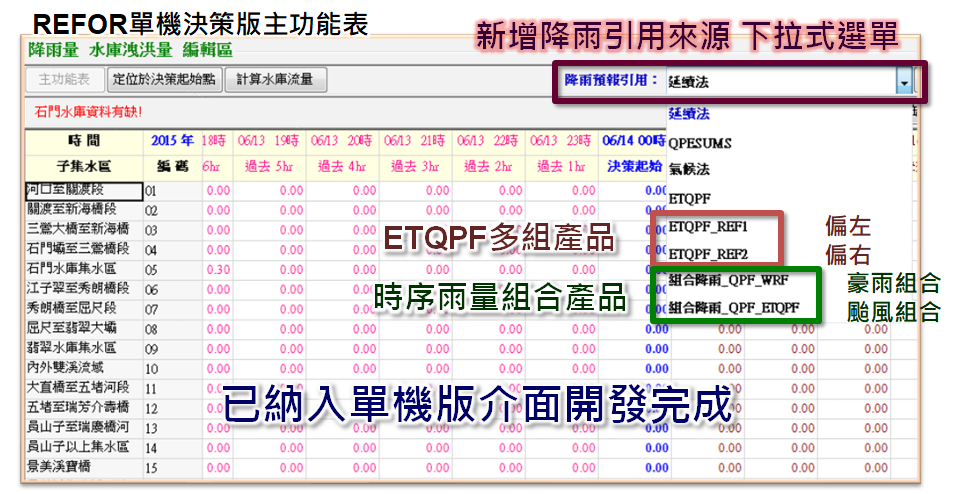This screenshot has height=494, width=957.
Task: Select the 06/13 23時 column header
Action: (562, 141)
